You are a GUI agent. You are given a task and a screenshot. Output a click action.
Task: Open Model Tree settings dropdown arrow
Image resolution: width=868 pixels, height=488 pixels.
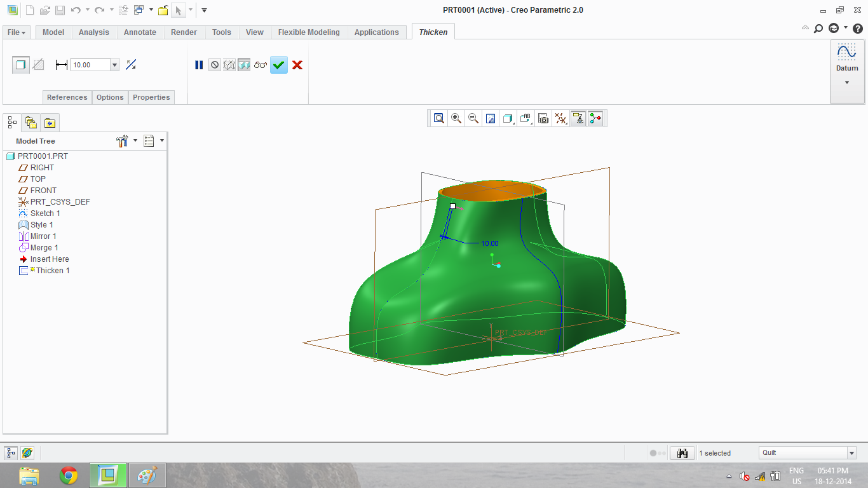click(x=135, y=141)
